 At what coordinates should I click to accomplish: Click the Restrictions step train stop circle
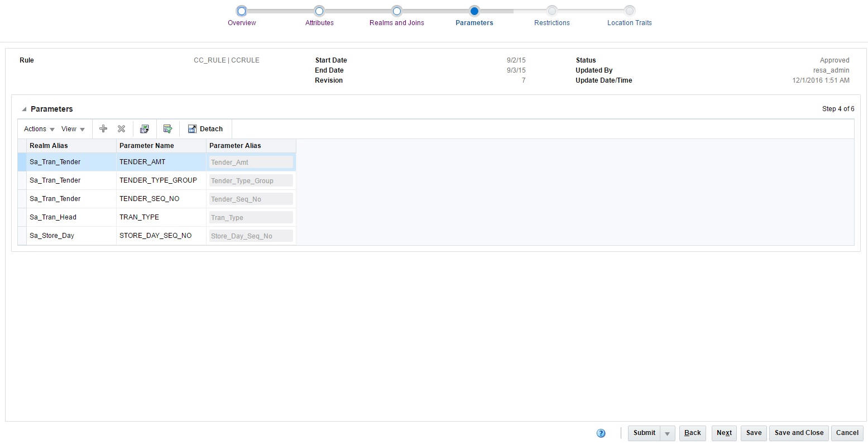[552, 11]
